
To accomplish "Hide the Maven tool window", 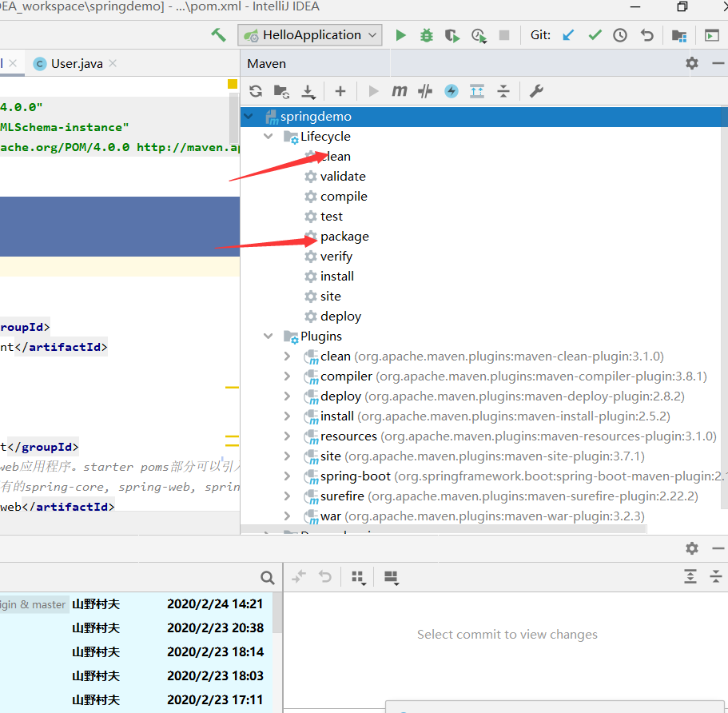I will 718,63.
